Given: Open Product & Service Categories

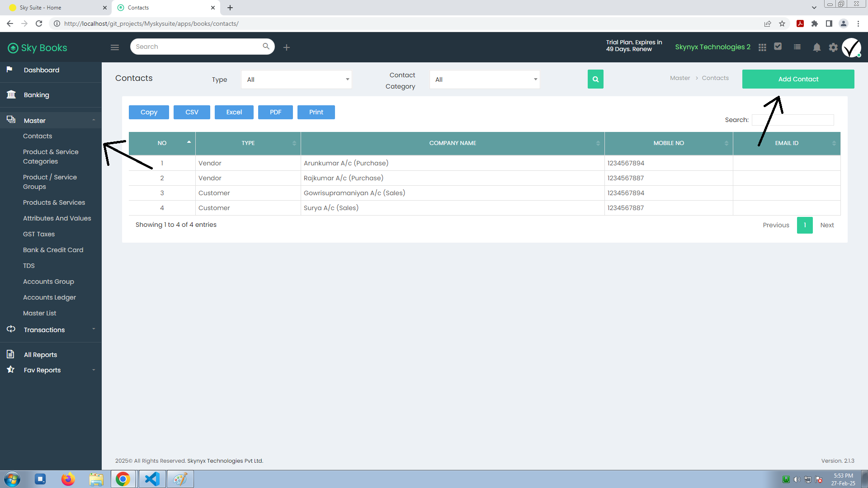Looking at the screenshot, I should click(51, 156).
